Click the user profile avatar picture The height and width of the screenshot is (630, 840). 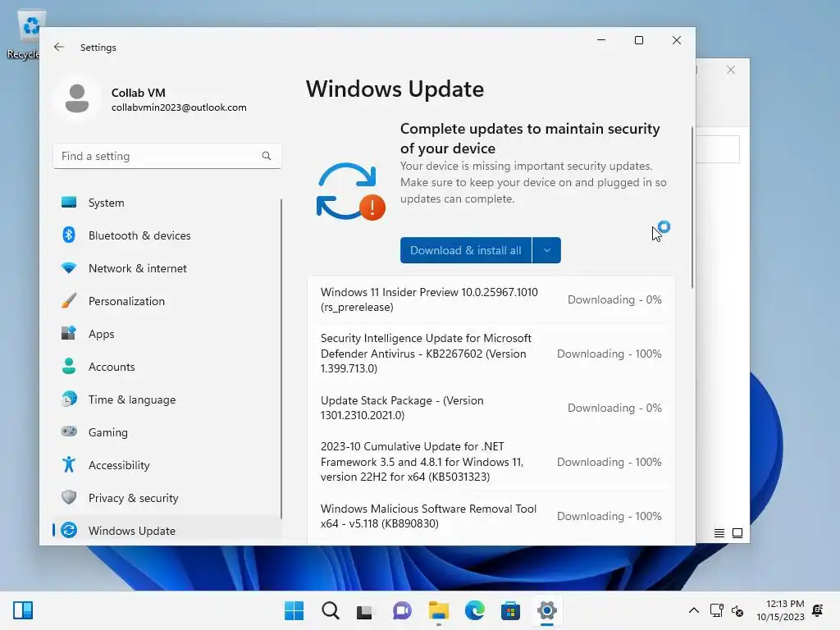click(x=76, y=98)
